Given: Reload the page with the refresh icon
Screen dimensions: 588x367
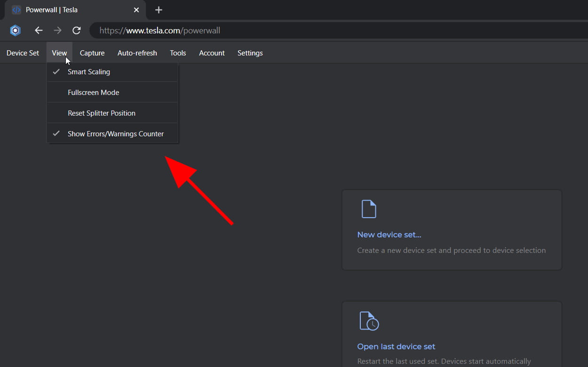Looking at the screenshot, I should coord(77,31).
